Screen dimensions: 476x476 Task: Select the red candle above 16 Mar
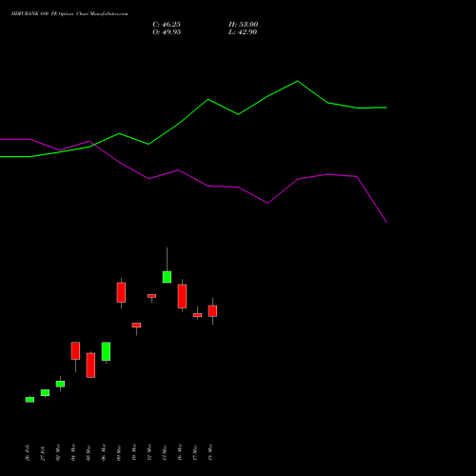182,296
